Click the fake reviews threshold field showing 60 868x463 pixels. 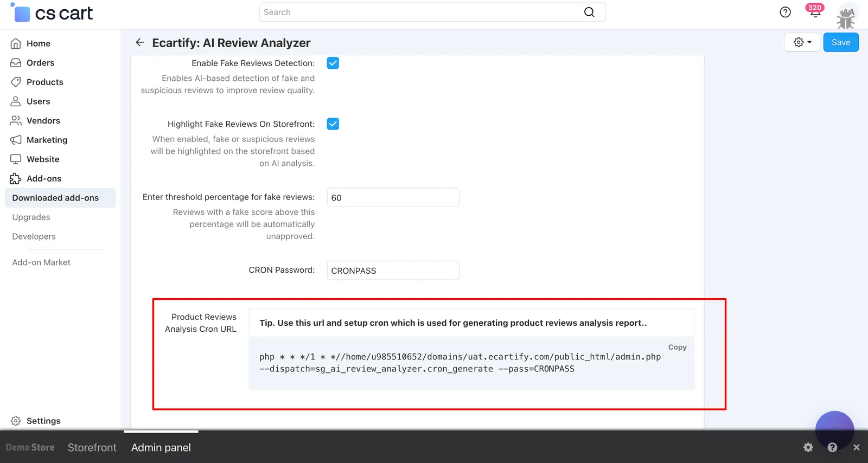click(393, 197)
